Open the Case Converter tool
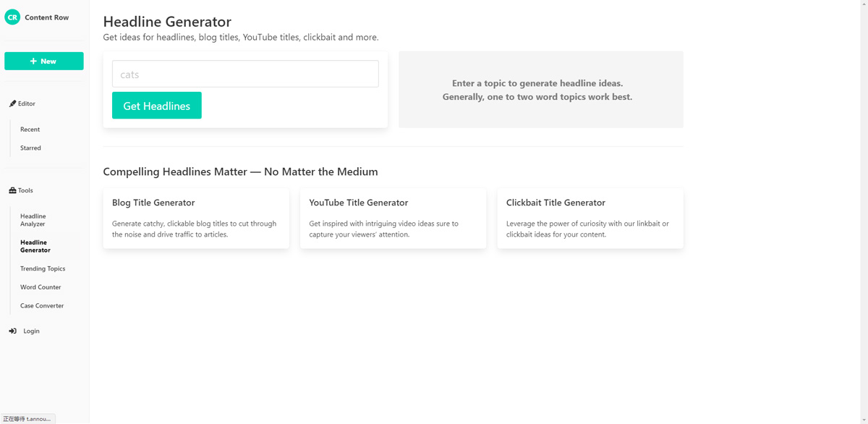The height and width of the screenshot is (424, 868). coord(42,305)
